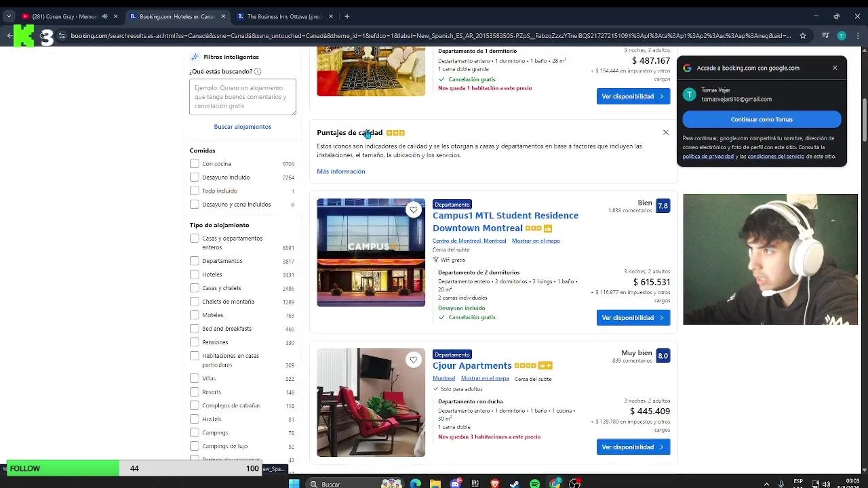Open the Cjour Apartments room photo
The width and height of the screenshot is (868, 488).
[x=371, y=402]
